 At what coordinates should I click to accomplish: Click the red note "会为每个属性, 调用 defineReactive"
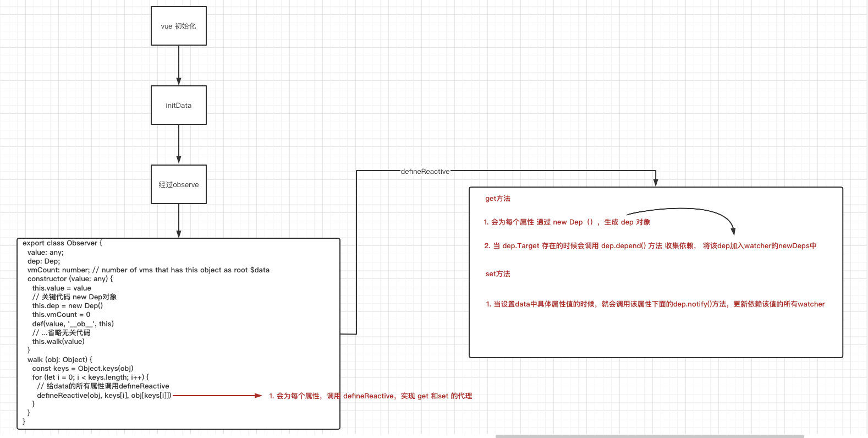[x=370, y=396]
